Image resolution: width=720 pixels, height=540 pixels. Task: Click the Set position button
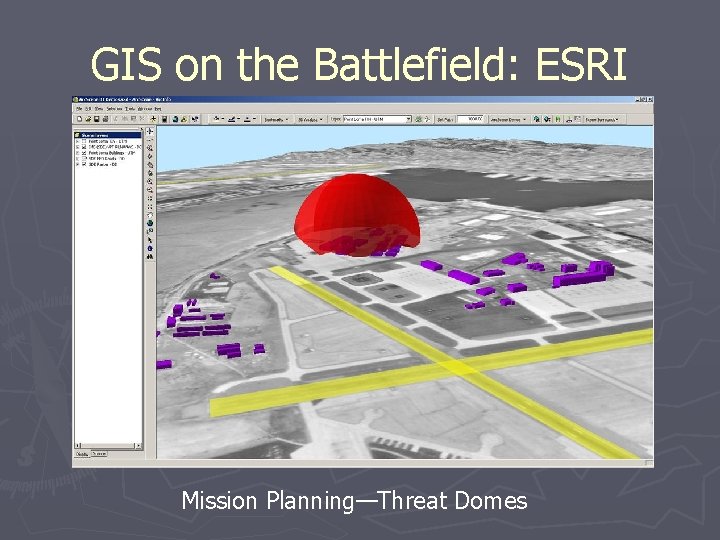(445, 119)
